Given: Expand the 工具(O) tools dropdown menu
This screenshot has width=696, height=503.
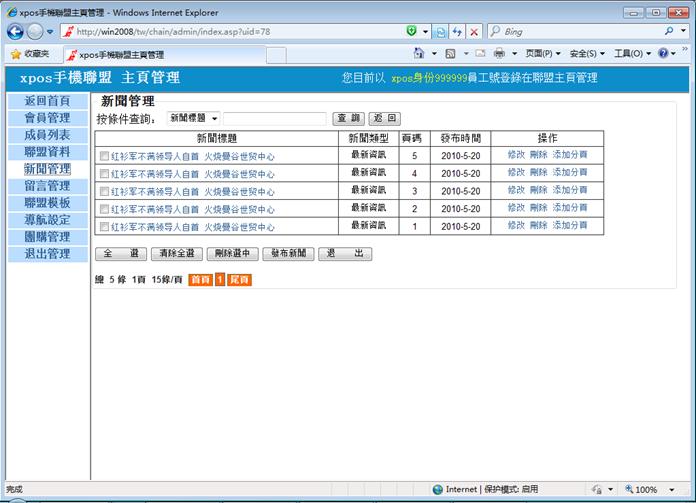Looking at the screenshot, I should coord(632,53).
